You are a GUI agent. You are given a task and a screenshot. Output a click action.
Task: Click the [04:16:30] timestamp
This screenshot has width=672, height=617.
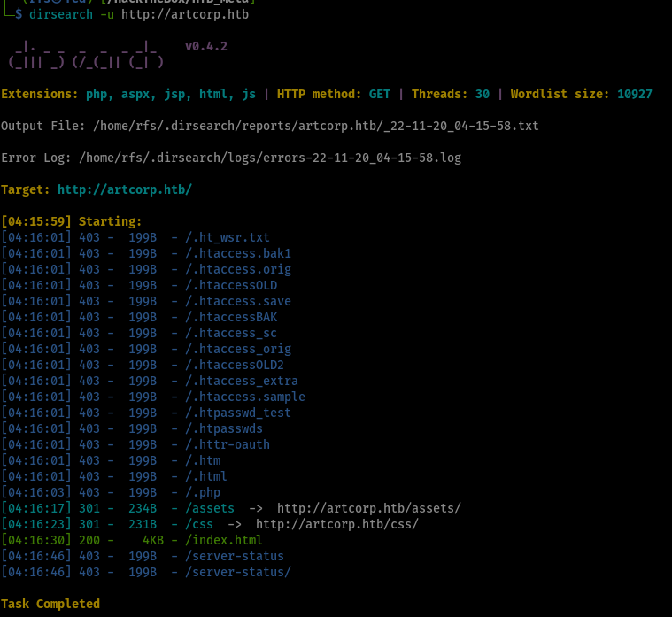(36, 540)
